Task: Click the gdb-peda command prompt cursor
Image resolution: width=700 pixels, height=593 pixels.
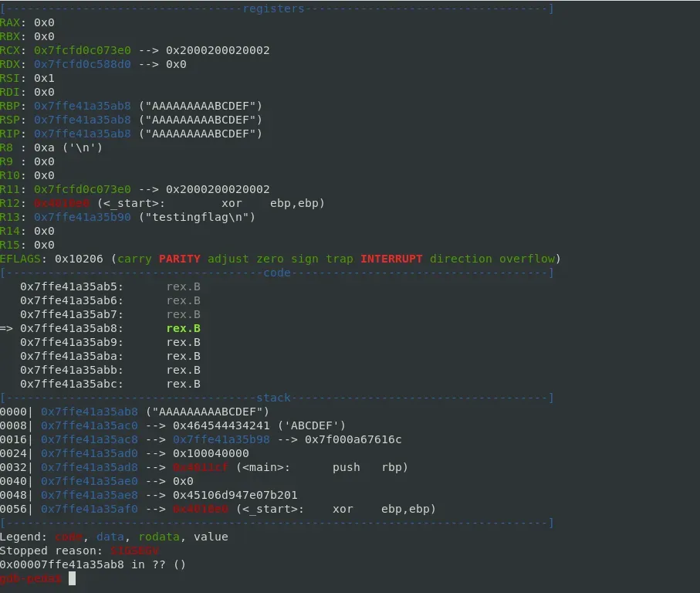Action: pyautogui.click(x=72, y=578)
